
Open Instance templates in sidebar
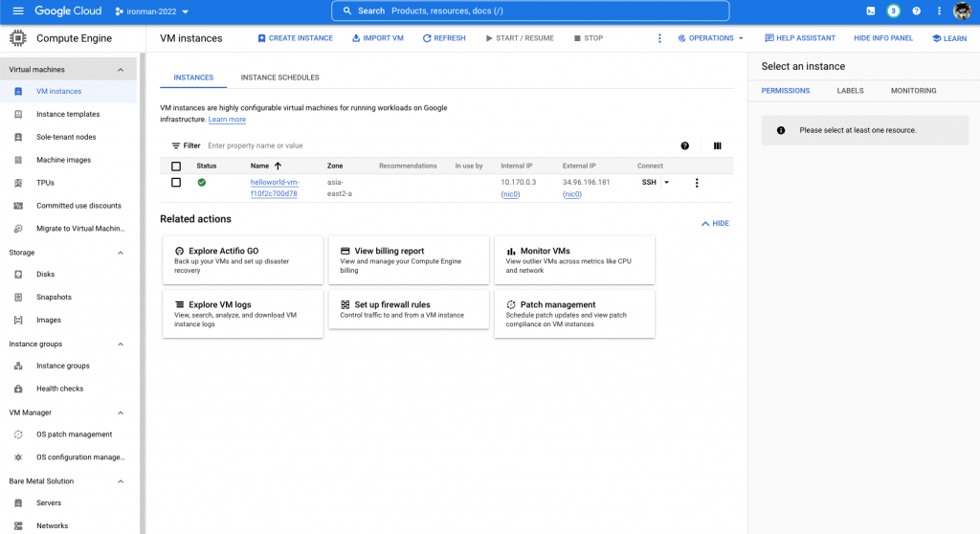click(68, 115)
